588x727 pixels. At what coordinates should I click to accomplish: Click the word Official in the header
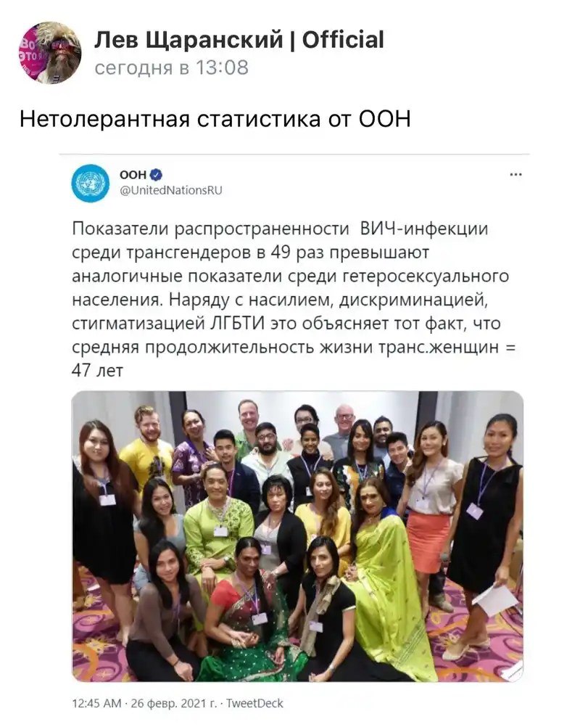pyautogui.click(x=343, y=39)
